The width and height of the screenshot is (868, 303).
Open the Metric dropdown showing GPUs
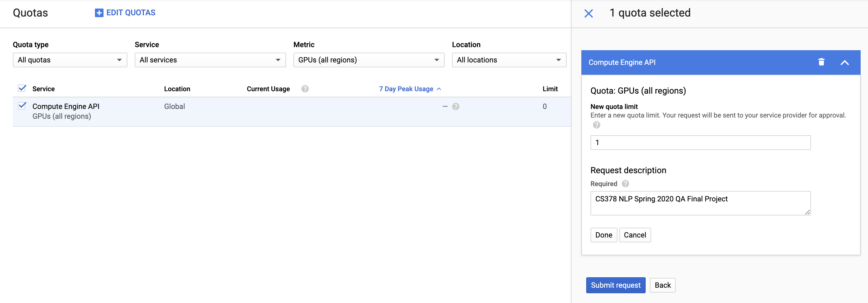[369, 60]
